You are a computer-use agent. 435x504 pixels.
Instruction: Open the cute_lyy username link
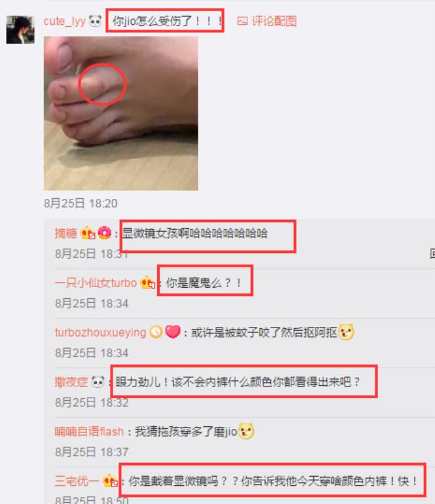[x=64, y=21]
